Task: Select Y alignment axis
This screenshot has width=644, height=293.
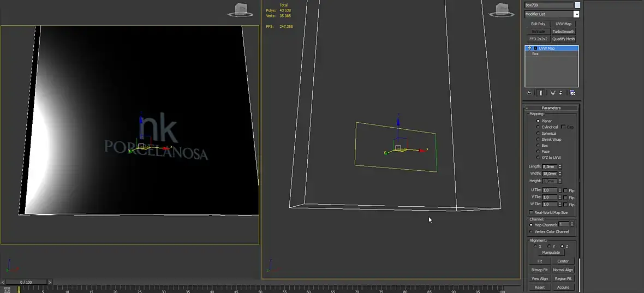Action: point(548,247)
